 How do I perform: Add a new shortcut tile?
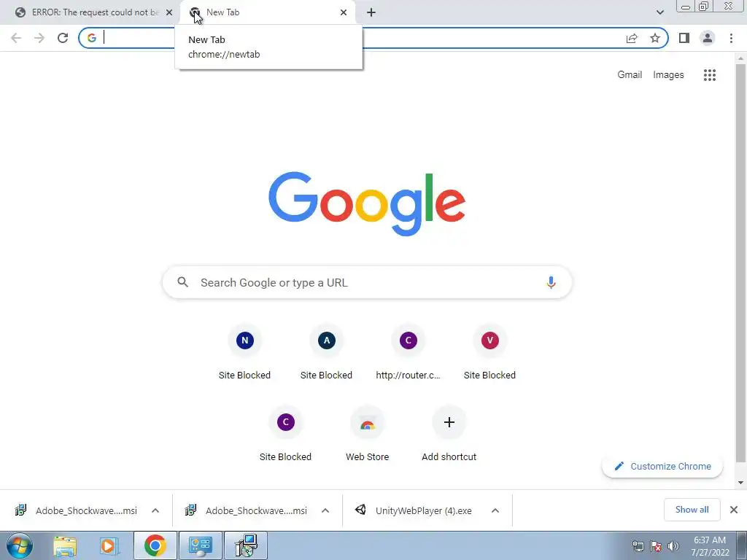(449, 435)
